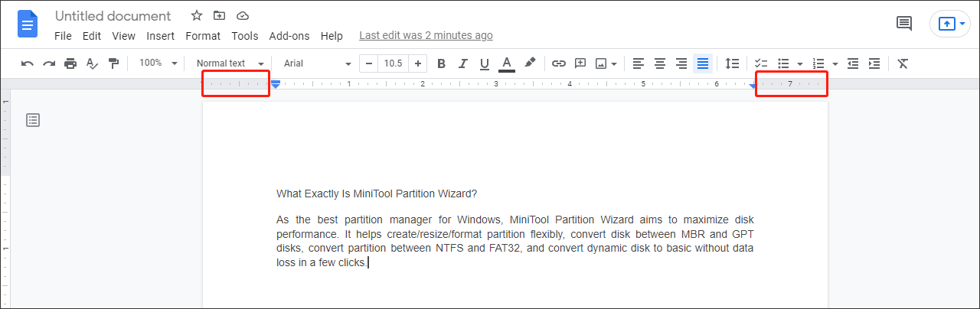
Task: Open the Tools menu
Action: coord(245,36)
